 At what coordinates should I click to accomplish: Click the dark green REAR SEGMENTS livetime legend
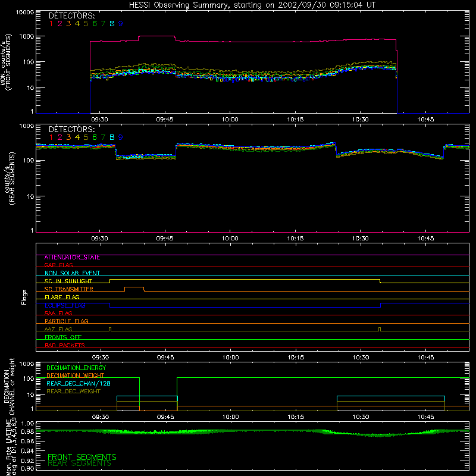click(x=80, y=464)
